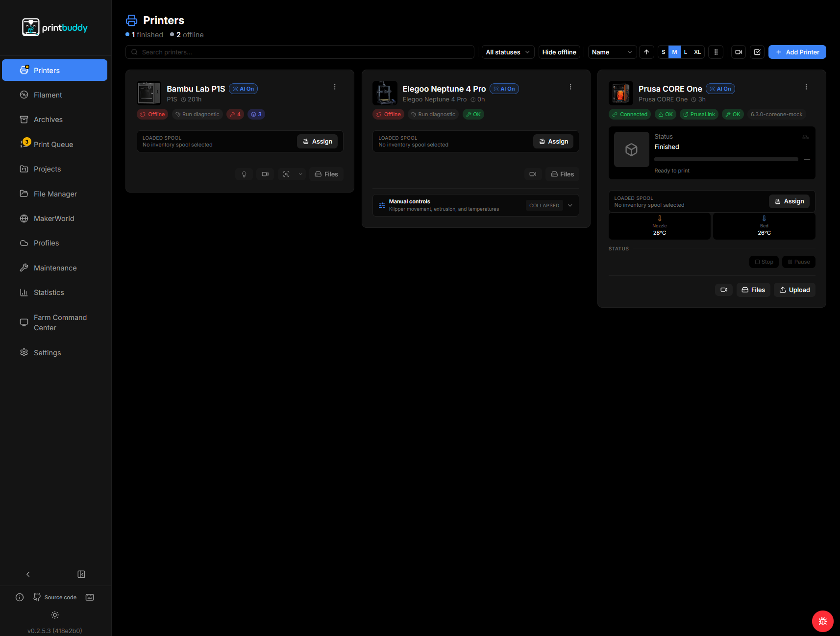The height and width of the screenshot is (636, 840).
Task: Open Statistics
Action: (55, 293)
